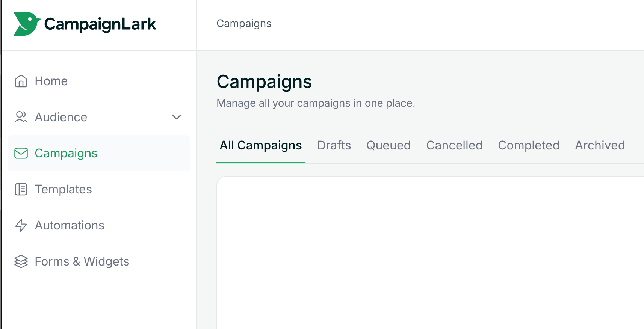Open the Archived tab

(600, 146)
